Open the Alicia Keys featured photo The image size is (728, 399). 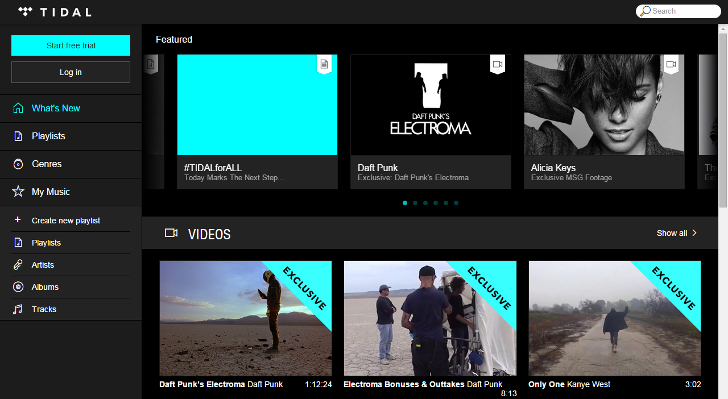click(x=604, y=105)
